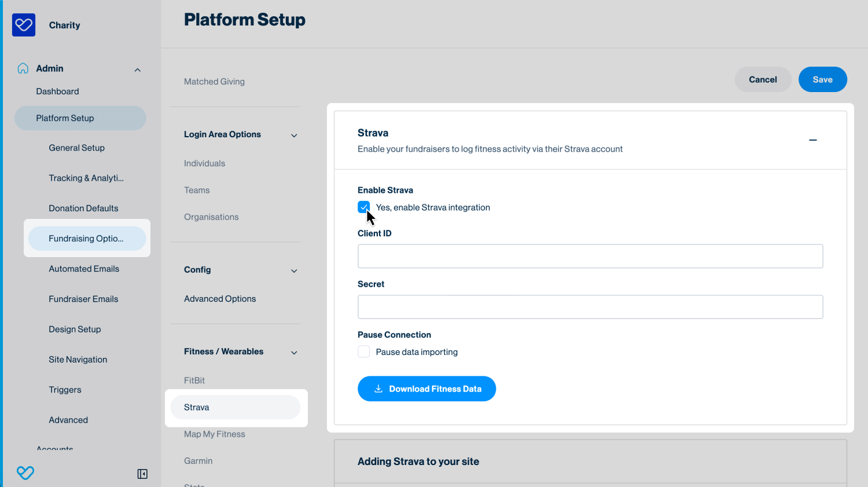Open Advanced Options under Config
Image resolution: width=868 pixels, height=487 pixels.
coord(220,299)
